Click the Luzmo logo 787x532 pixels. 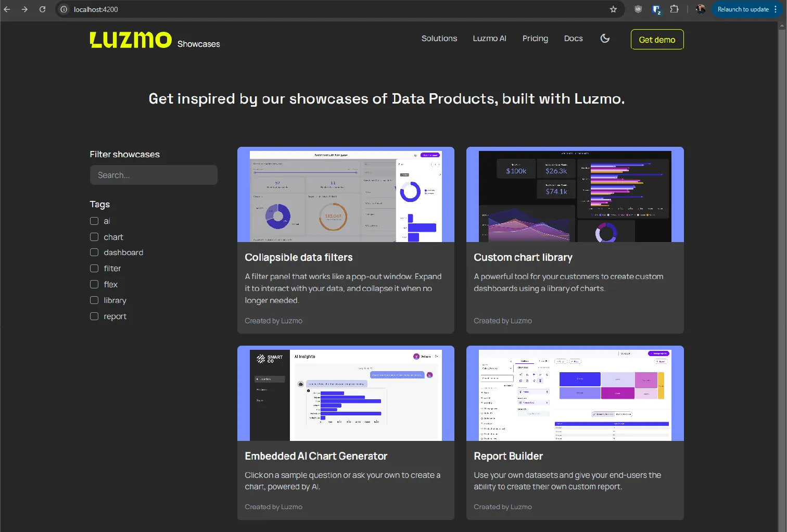click(x=131, y=40)
